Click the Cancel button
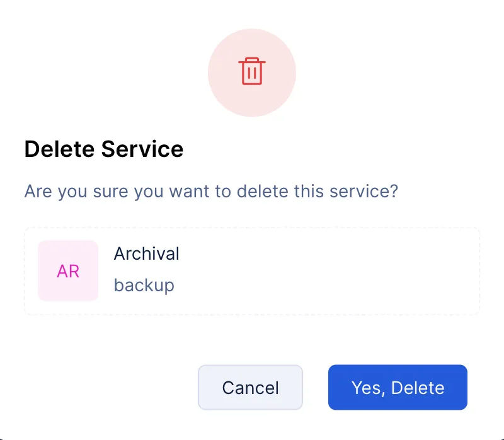The width and height of the screenshot is (504, 440). (x=250, y=387)
